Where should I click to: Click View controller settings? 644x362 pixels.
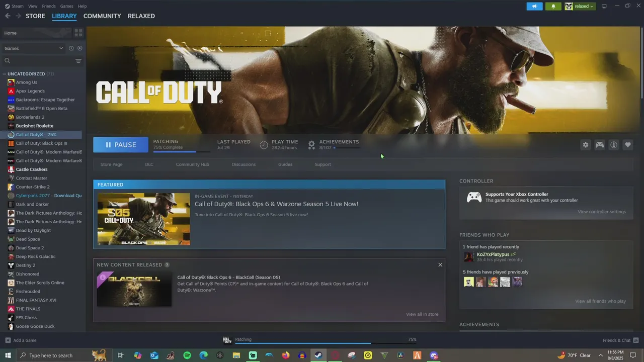[602, 212]
